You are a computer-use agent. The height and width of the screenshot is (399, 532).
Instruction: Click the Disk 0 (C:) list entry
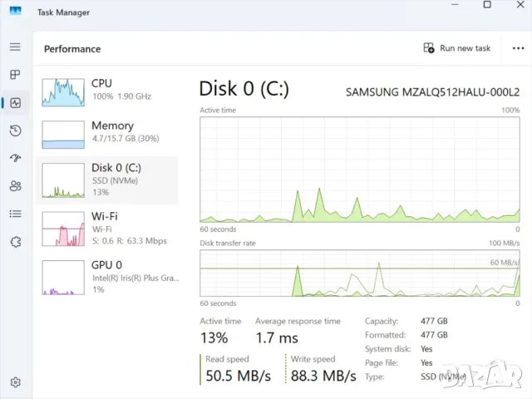116,180
